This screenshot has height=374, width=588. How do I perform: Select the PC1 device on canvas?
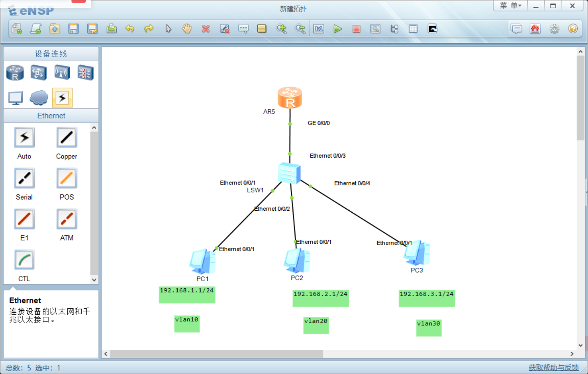(203, 261)
